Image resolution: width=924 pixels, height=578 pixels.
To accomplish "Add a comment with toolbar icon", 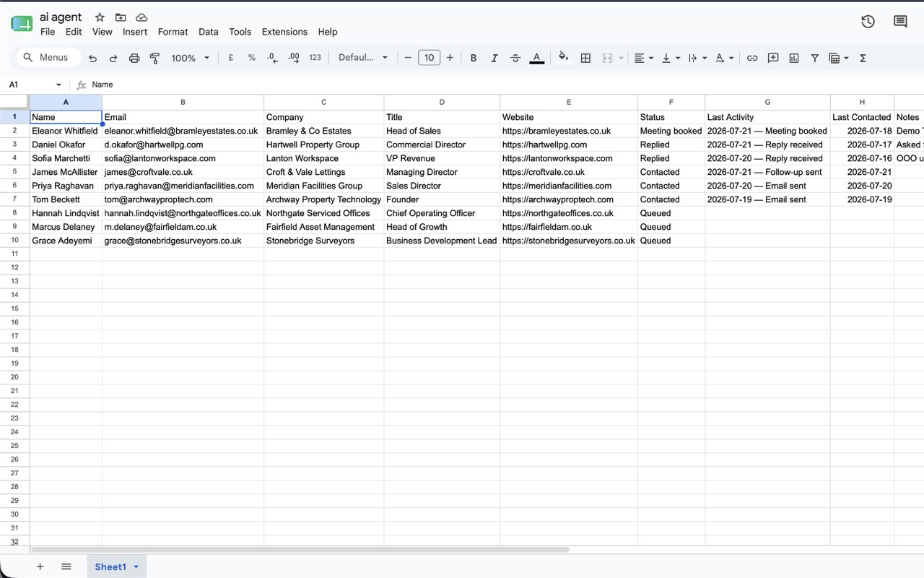I will [773, 58].
